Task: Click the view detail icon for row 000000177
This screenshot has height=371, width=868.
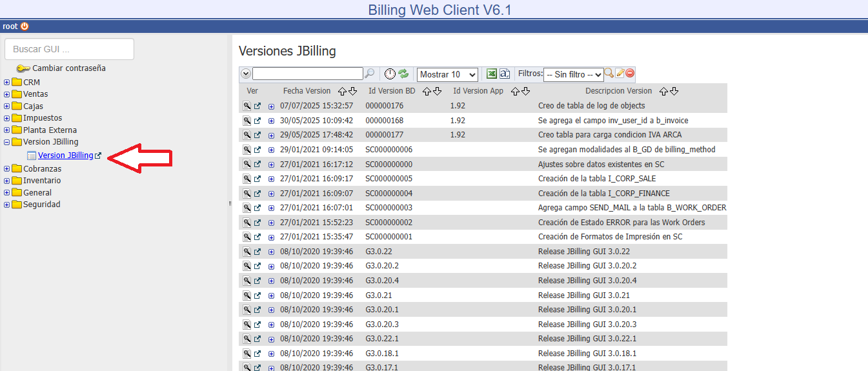Action: tap(247, 135)
